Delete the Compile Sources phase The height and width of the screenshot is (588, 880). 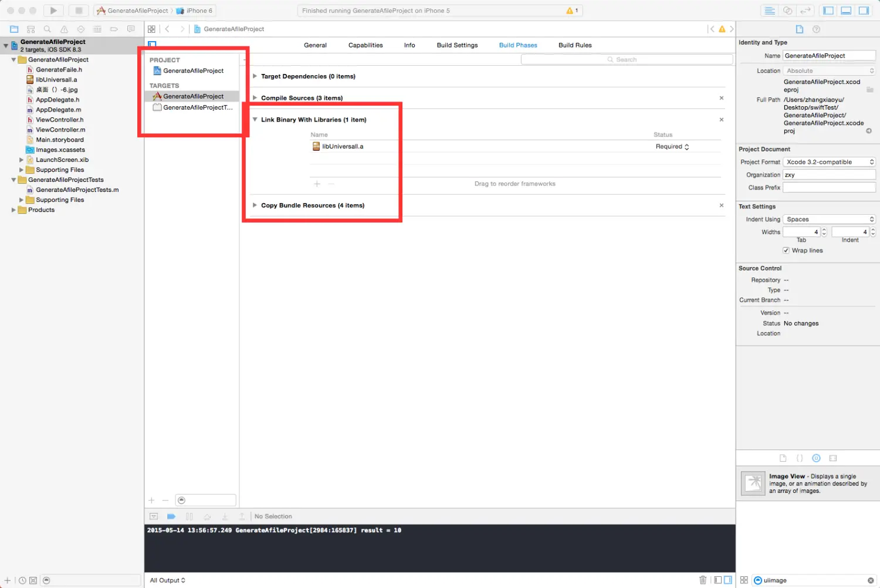coord(722,98)
